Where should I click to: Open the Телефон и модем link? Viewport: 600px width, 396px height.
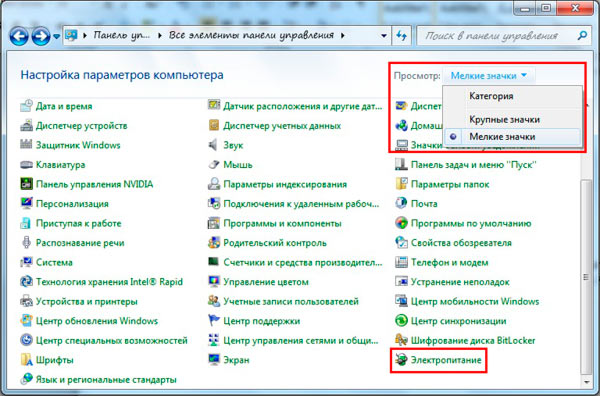click(x=450, y=262)
